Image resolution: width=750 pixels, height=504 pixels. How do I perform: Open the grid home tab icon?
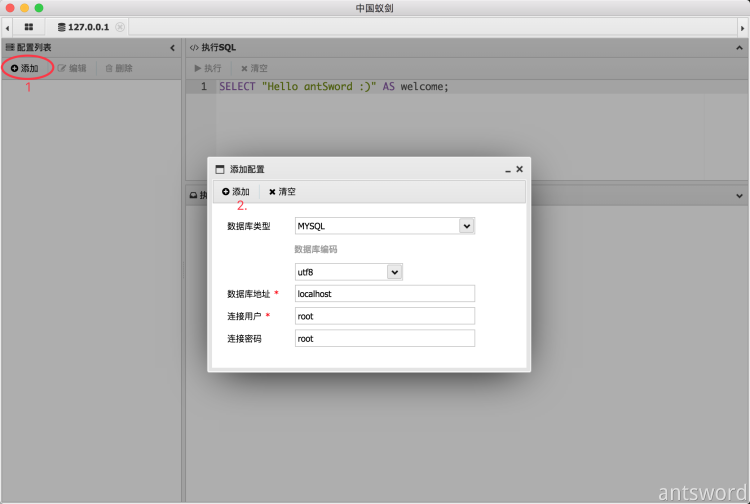29,27
